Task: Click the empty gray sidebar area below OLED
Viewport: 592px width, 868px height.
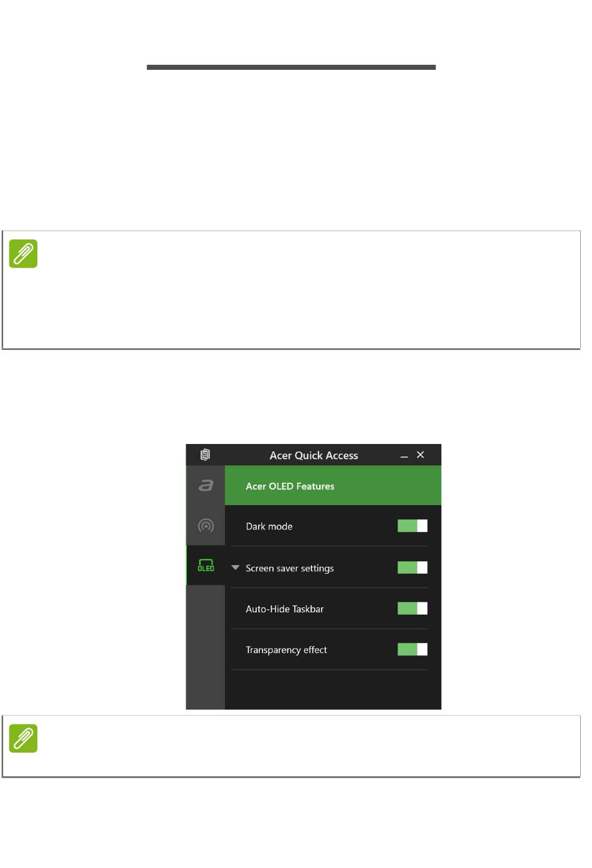Action: pyautogui.click(x=206, y=647)
